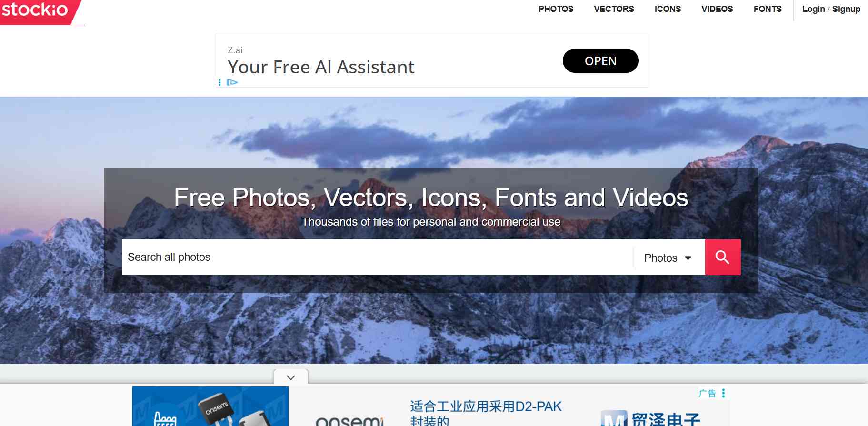
Task: Click the red magnifier search button
Action: tap(722, 257)
